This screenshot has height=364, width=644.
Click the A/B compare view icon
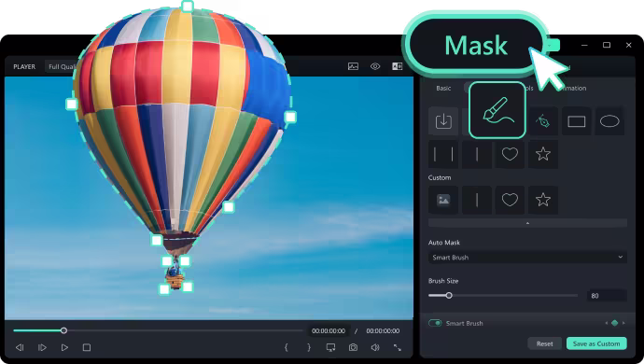398,66
